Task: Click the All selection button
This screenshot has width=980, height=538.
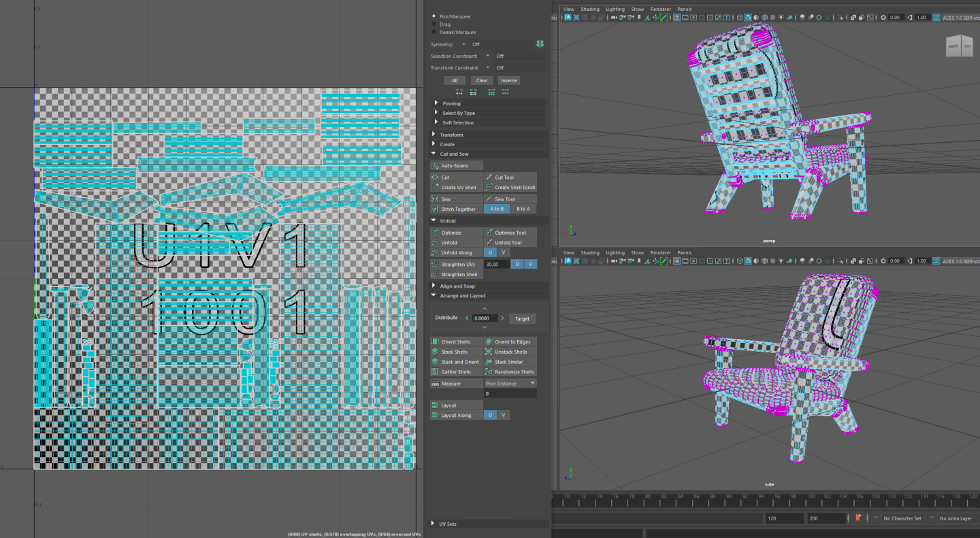Action: (x=455, y=80)
